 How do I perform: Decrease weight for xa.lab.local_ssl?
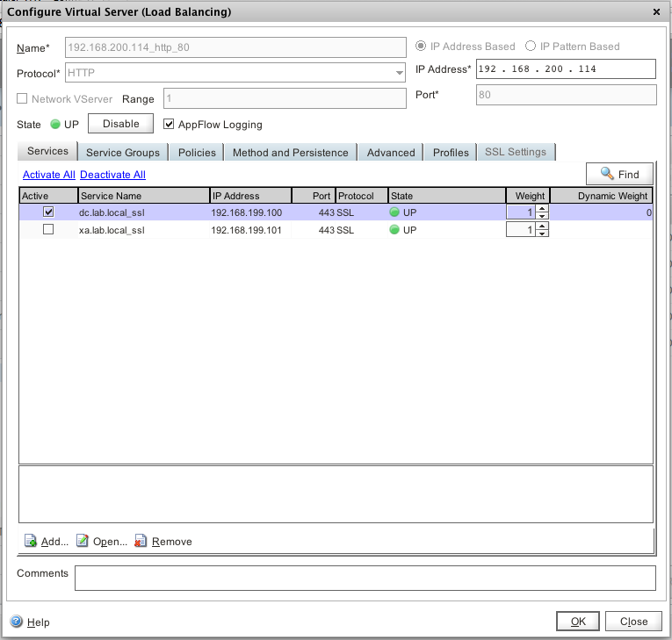(x=542, y=234)
